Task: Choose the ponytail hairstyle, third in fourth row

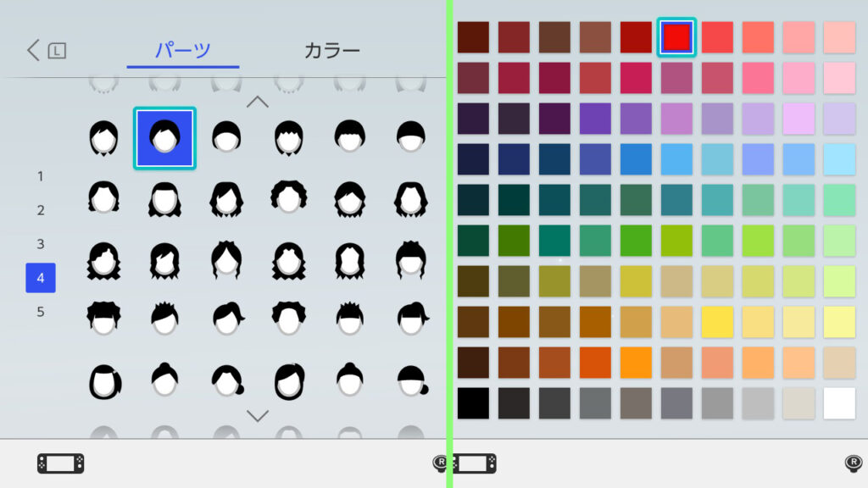Action: [228, 319]
